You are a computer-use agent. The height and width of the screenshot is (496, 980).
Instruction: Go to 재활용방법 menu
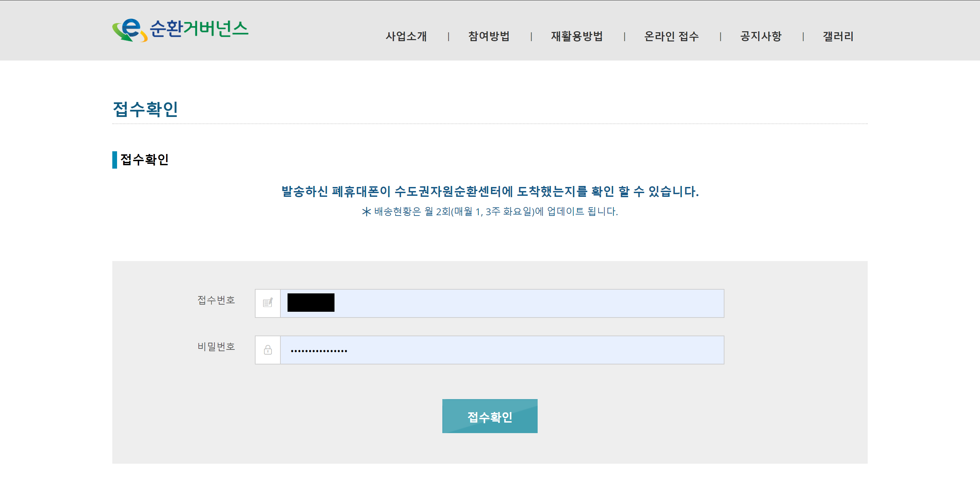pos(577,36)
